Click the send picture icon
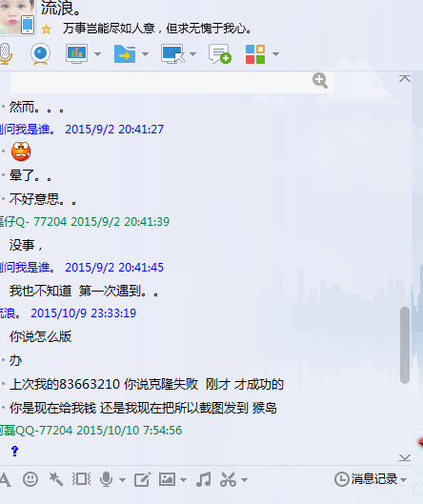 pyautogui.click(x=167, y=479)
